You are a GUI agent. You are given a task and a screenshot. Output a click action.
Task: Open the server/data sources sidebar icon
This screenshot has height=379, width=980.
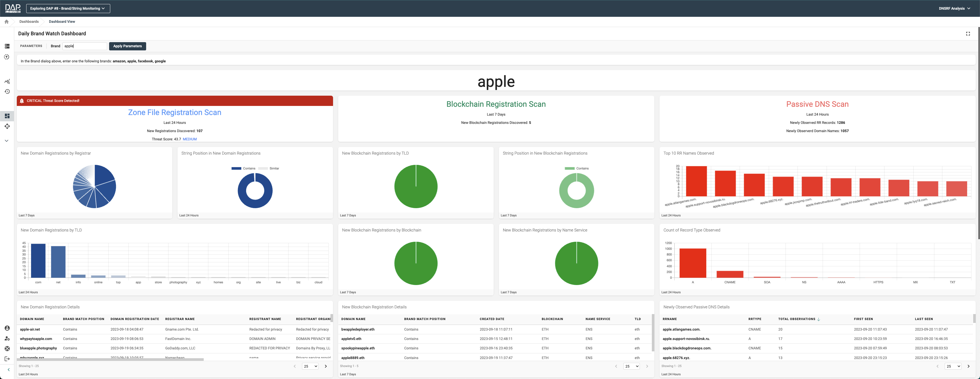[x=7, y=46]
